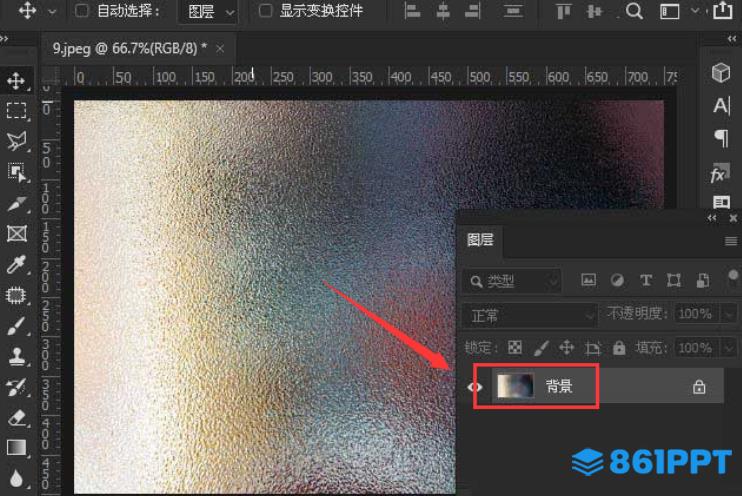Open the Move tool preset dropdown arrow
The width and height of the screenshot is (742, 496).
coord(52,11)
